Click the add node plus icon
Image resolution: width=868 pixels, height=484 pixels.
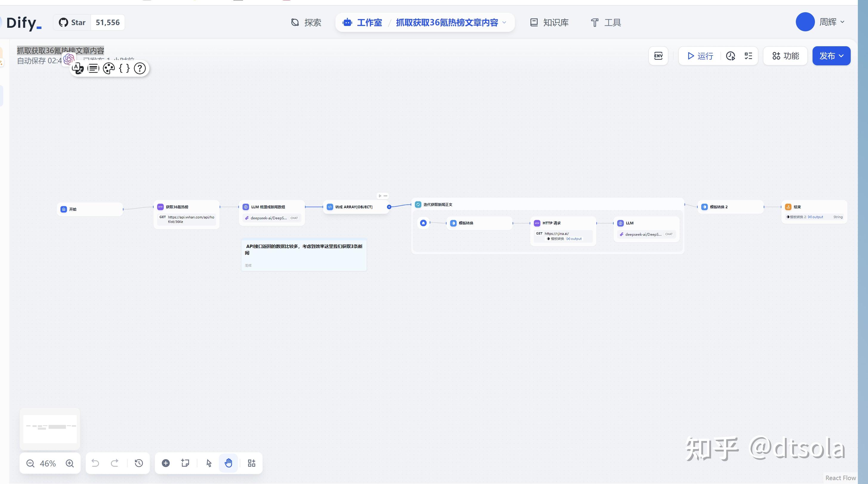(x=166, y=463)
